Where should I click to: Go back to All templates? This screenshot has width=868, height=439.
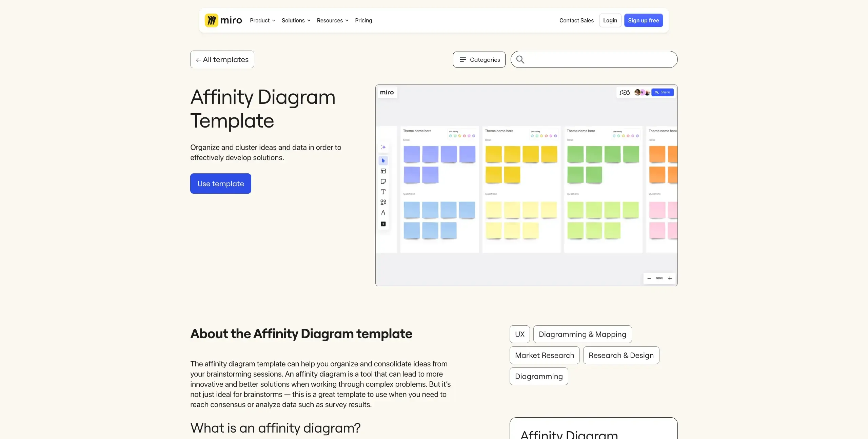click(222, 59)
